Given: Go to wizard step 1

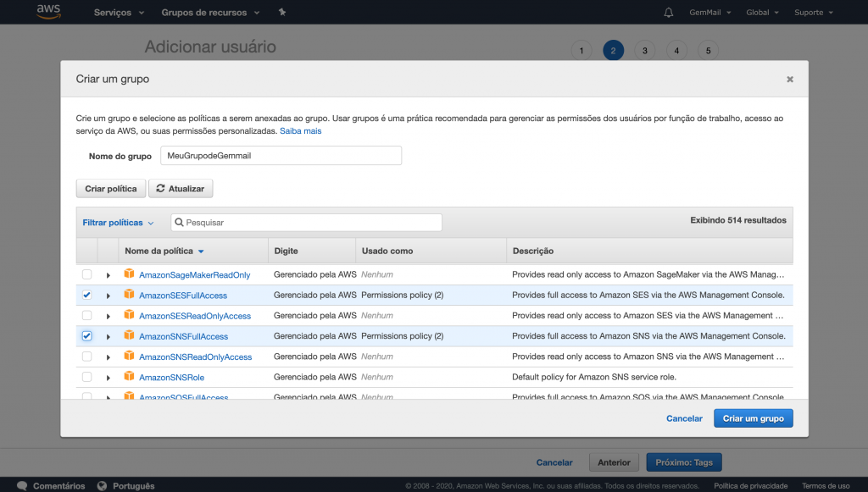Looking at the screenshot, I should coord(581,50).
